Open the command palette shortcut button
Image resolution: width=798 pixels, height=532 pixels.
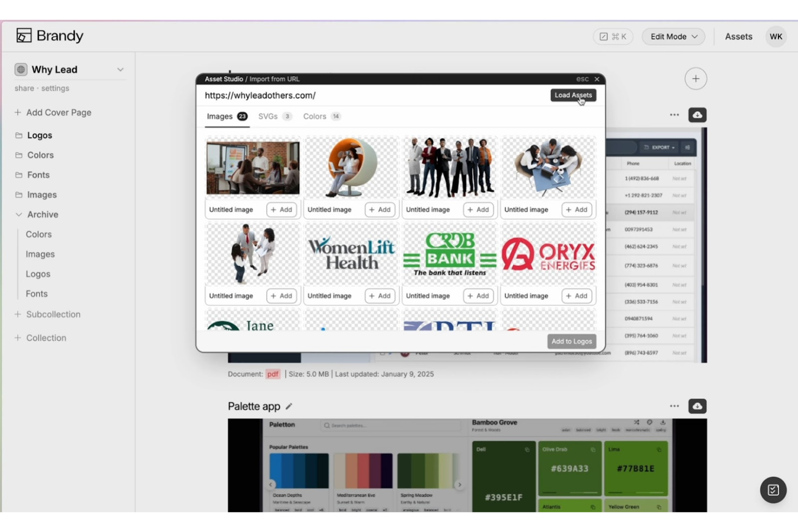click(613, 37)
